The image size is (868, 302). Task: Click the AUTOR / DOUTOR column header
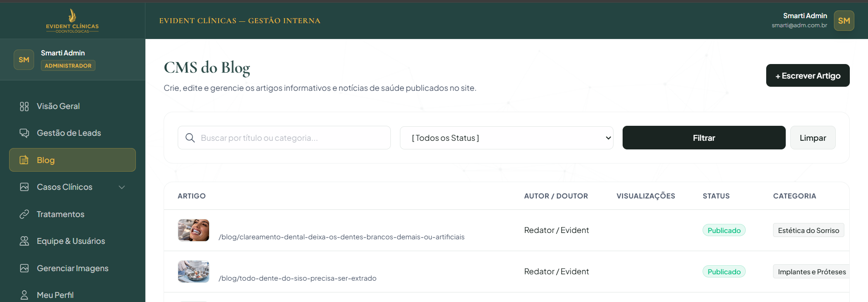[x=556, y=196]
